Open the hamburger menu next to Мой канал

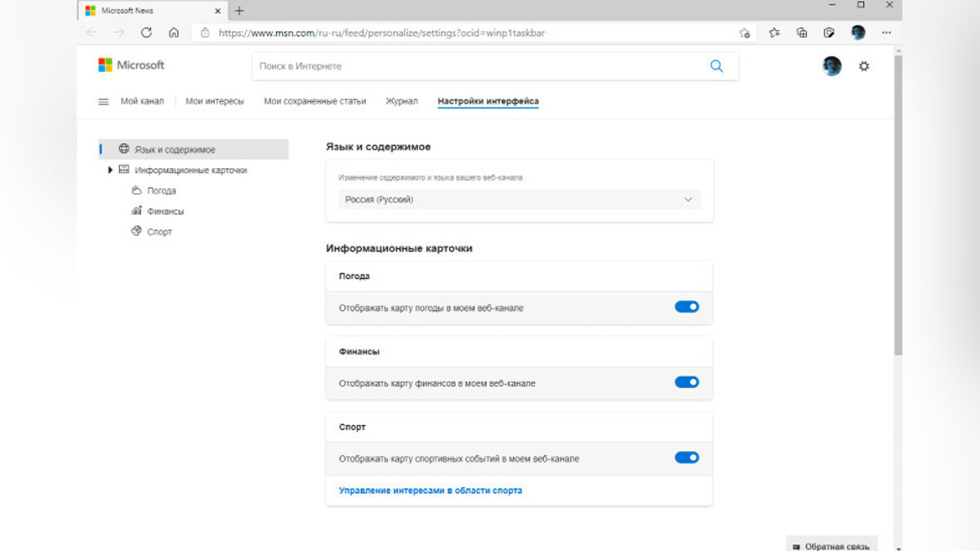click(104, 101)
